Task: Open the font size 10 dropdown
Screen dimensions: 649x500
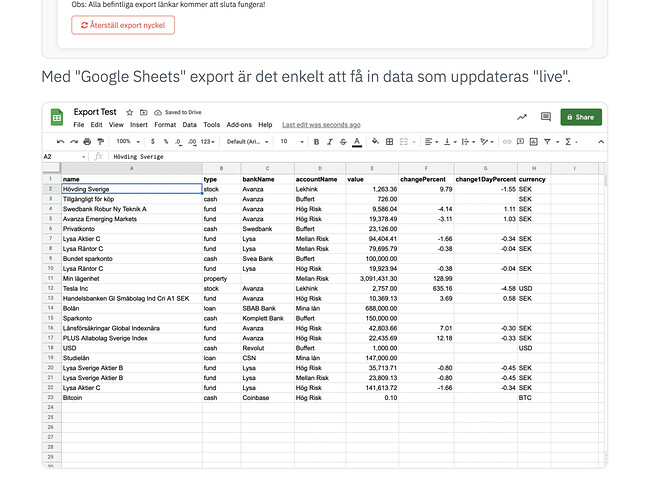Action: [292, 142]
